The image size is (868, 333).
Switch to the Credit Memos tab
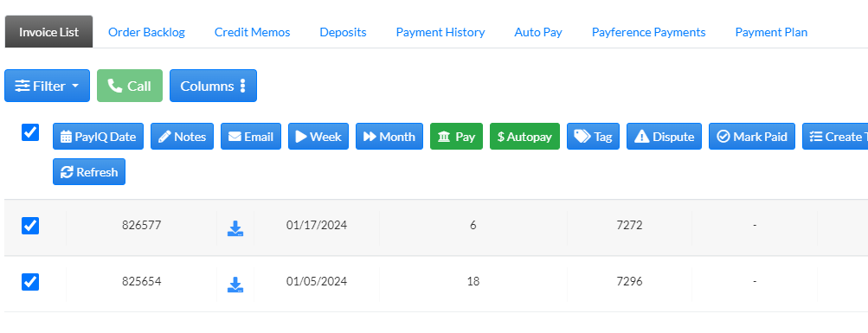pos(253,32)
